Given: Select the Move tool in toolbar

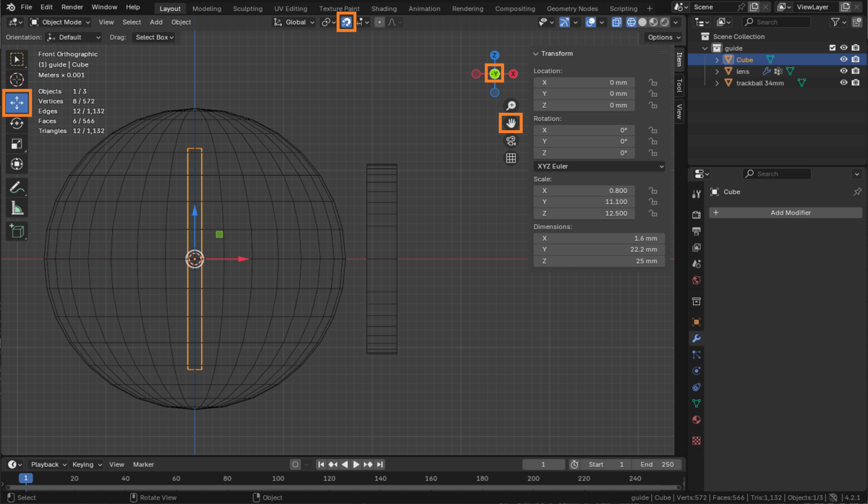Looking at the screenshot, I should (x=17, y=103).
